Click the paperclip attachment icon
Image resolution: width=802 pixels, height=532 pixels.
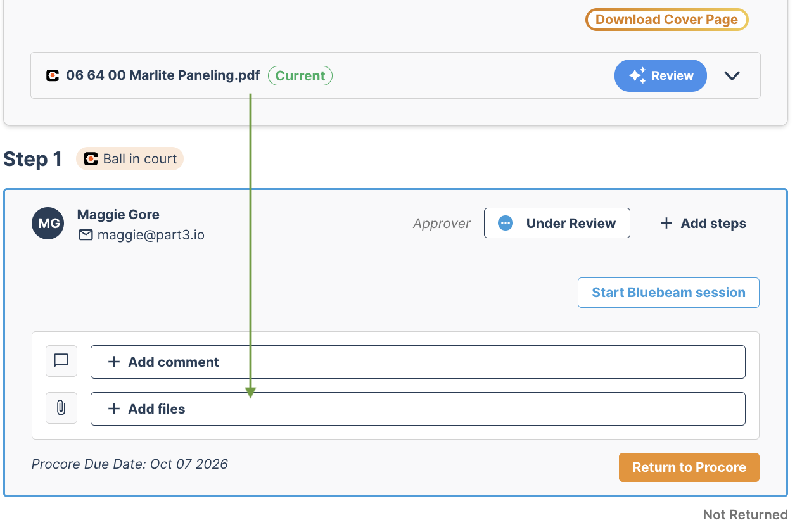[61, 408]
